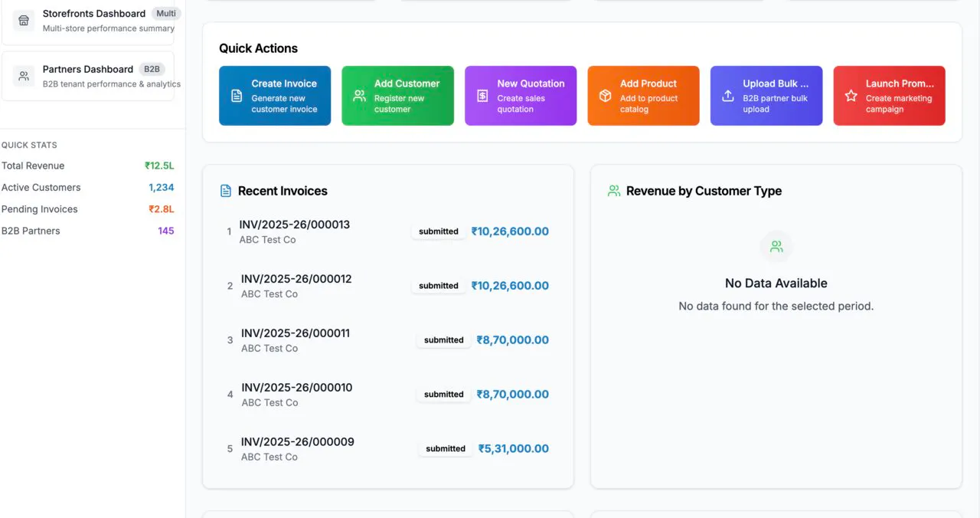Open invoice INV/2025-26/000011
Screen dimensions: 980x518
pyautogui.click(x=387, y=340)
